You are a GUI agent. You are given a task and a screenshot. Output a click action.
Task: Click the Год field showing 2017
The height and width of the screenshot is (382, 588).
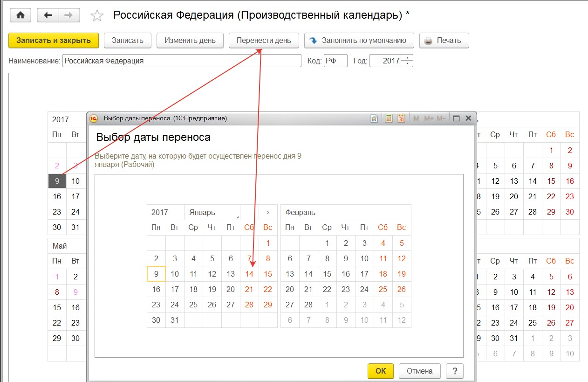tap(386, 61)
